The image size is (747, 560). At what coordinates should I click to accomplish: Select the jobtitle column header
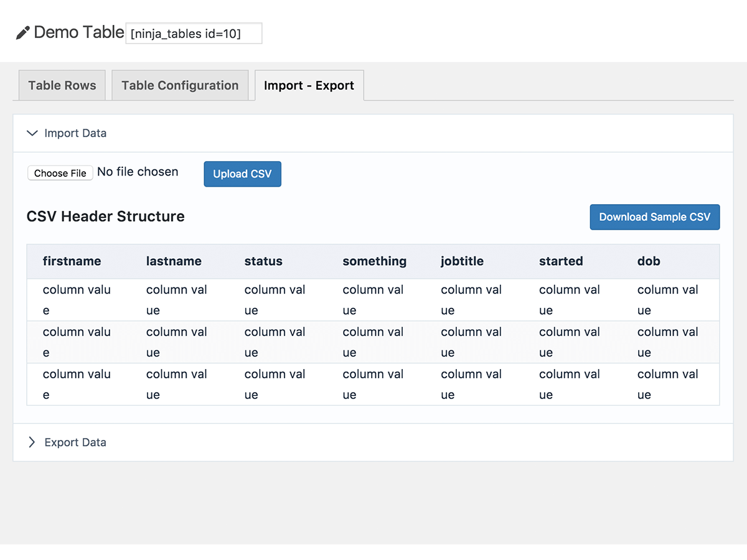click(x=462, y=261)
